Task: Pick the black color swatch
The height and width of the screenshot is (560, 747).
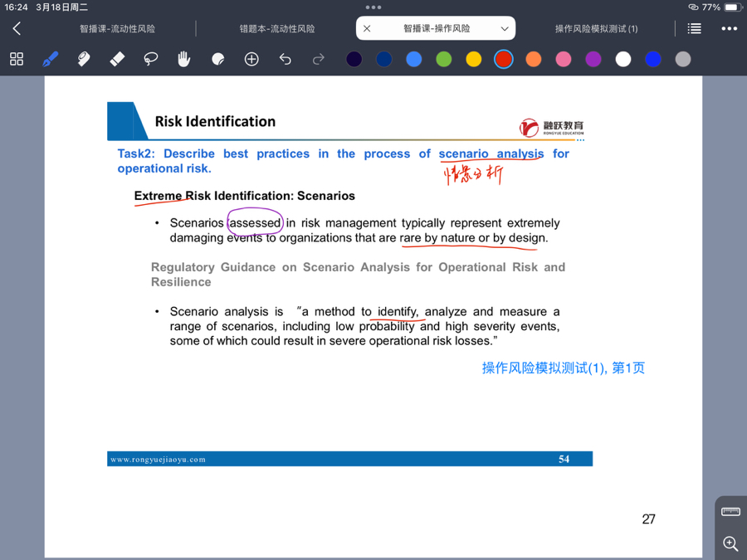Action: pos(354,59)
